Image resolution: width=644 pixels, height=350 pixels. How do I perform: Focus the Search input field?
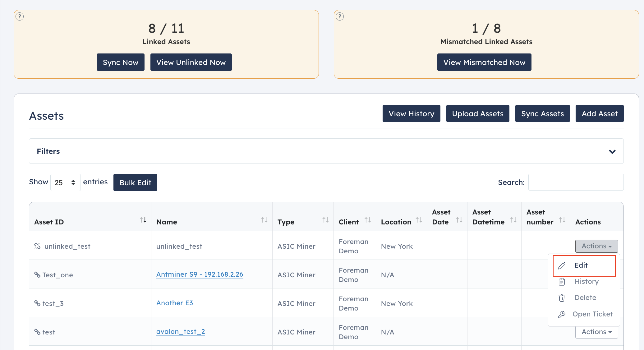pos(576,182)
